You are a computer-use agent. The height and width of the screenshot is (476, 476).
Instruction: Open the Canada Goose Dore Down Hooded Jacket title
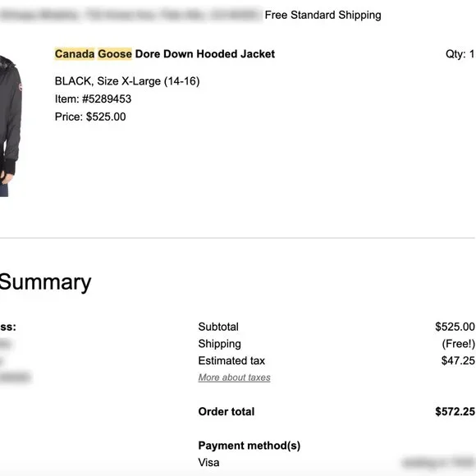click(165, 54)
